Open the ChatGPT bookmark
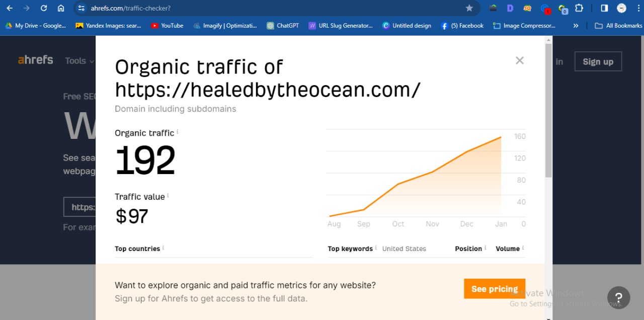 (283, 26)
